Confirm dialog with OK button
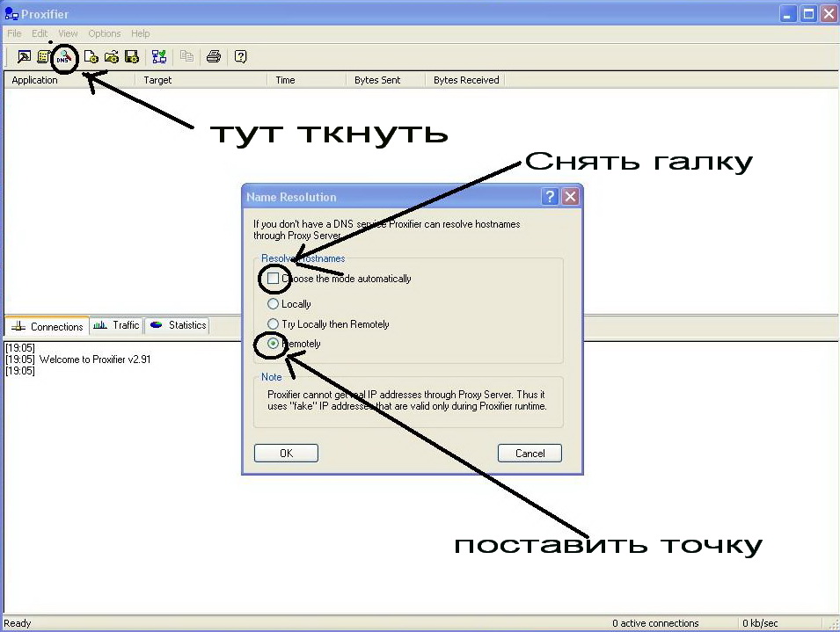 coord(286,453)
